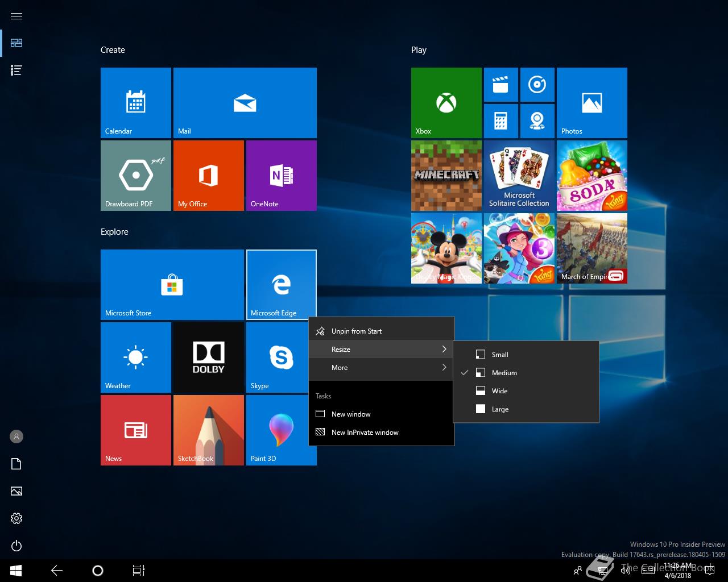Image resolution: width=728 pixels, height=582 pixels.
Task: Open the My Office tile
Action: [209, 176]
